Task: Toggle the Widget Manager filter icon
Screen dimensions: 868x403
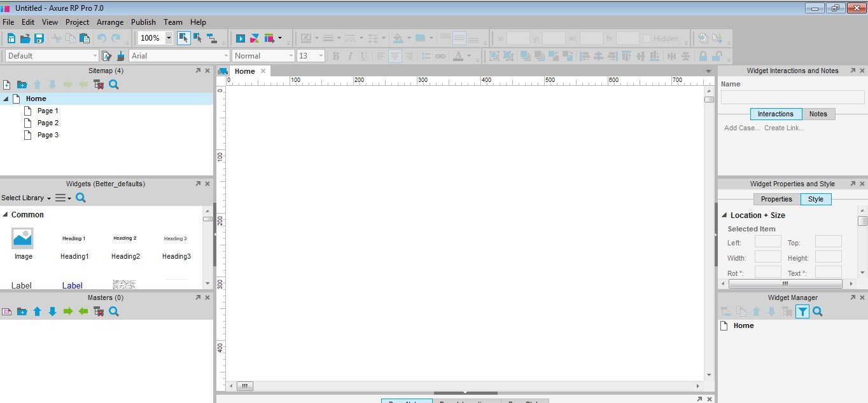Action: (x=802, y=311)
